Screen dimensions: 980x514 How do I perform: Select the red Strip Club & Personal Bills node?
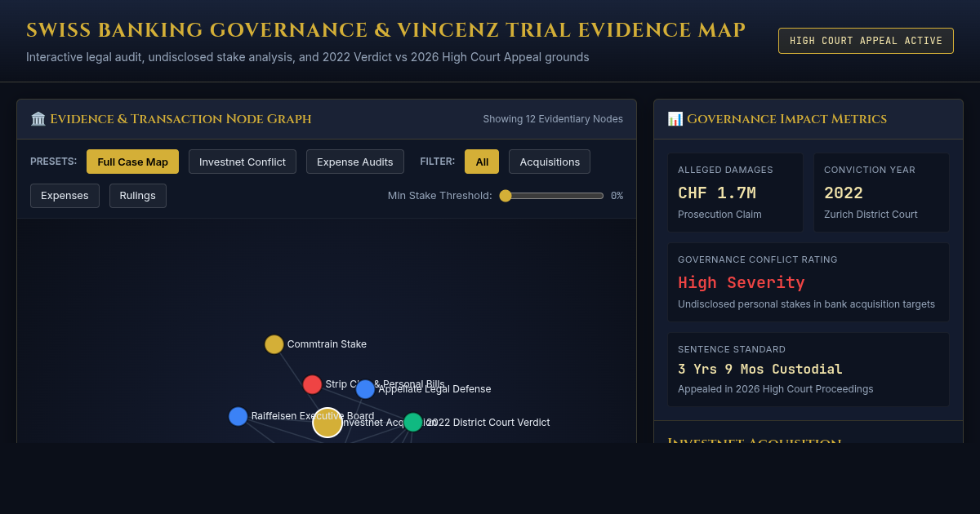[312, 384]
